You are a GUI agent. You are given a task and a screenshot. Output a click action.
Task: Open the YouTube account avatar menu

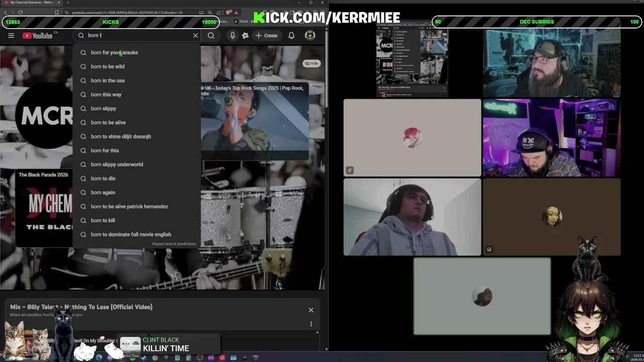310,36
